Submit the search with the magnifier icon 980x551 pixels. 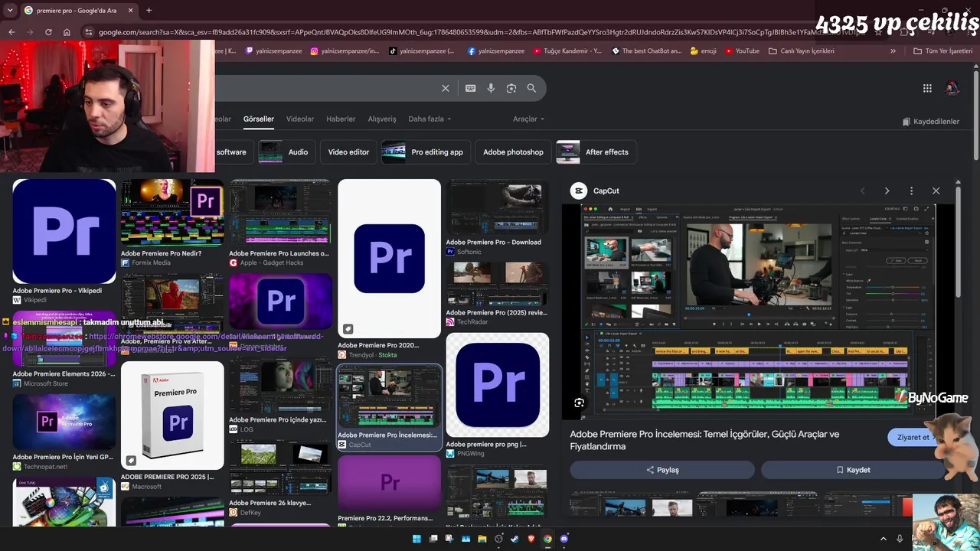pyautogui.click(x=531, y=88)
